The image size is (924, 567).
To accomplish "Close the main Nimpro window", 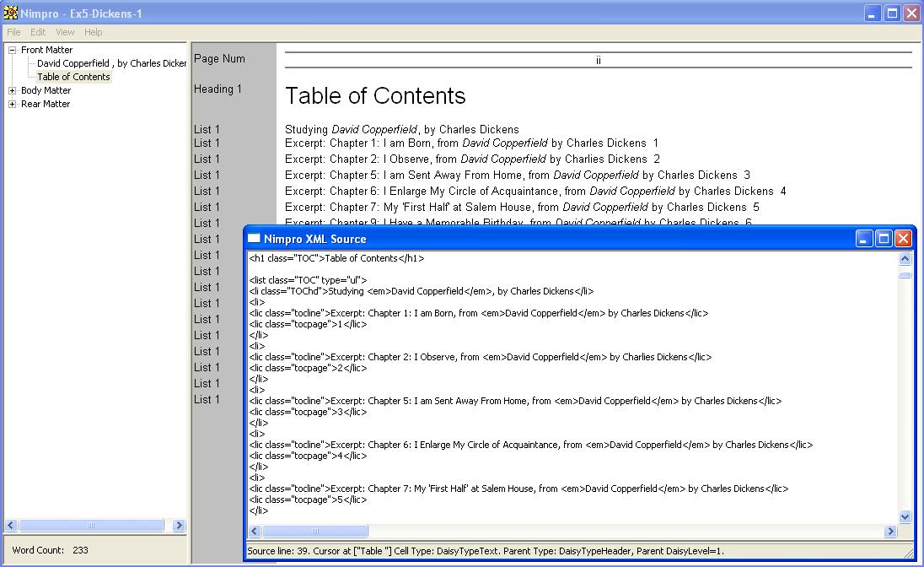I will click(x=912, y=13).
